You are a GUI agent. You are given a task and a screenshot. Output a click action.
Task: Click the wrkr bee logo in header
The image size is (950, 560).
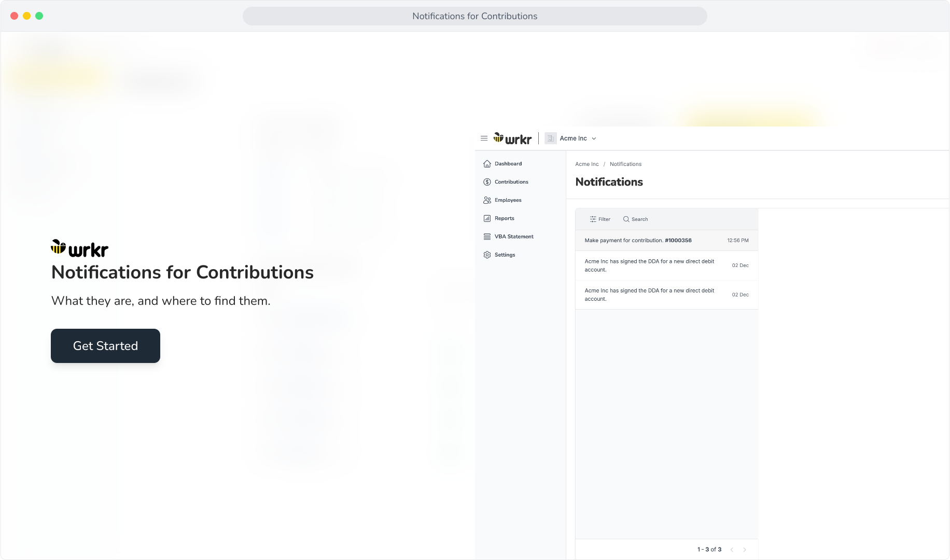click(512, 138)
